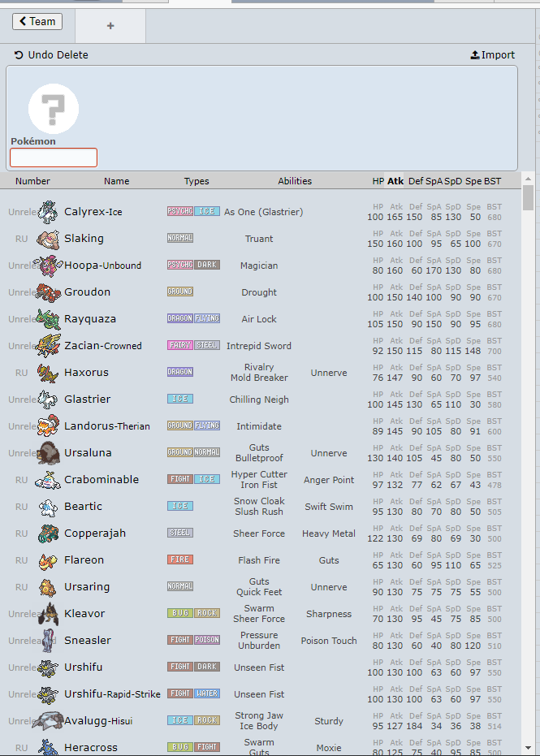Viewport: 540px width, 756px height.
Task: Click Slaking's Truant ability
Action: click(x=259, y=239)
